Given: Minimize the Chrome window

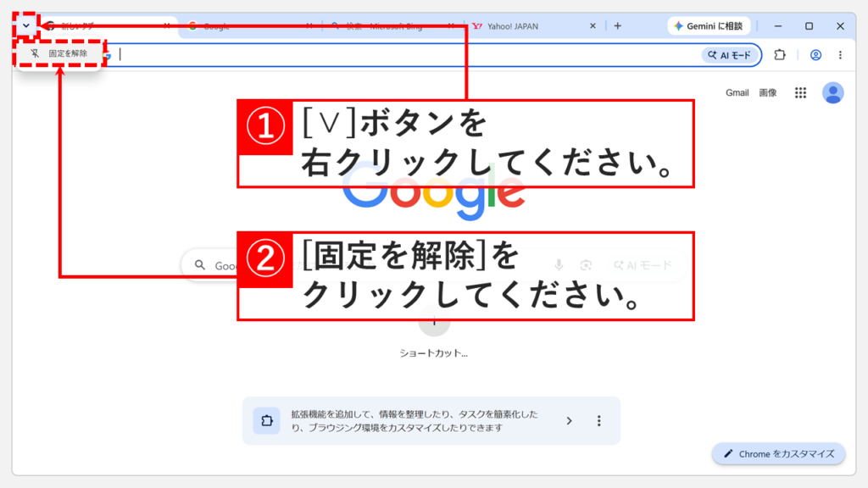Looking at the screenshot, I should pos(778,26).
